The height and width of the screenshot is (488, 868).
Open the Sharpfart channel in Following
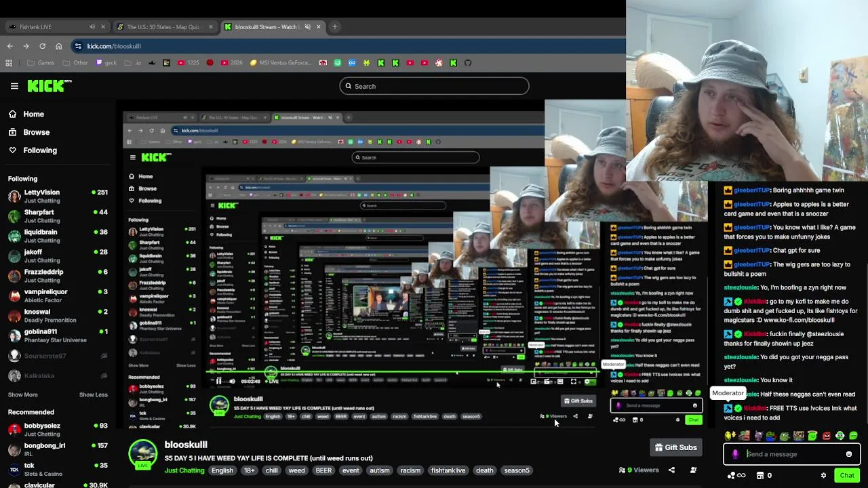click(58, 216)
